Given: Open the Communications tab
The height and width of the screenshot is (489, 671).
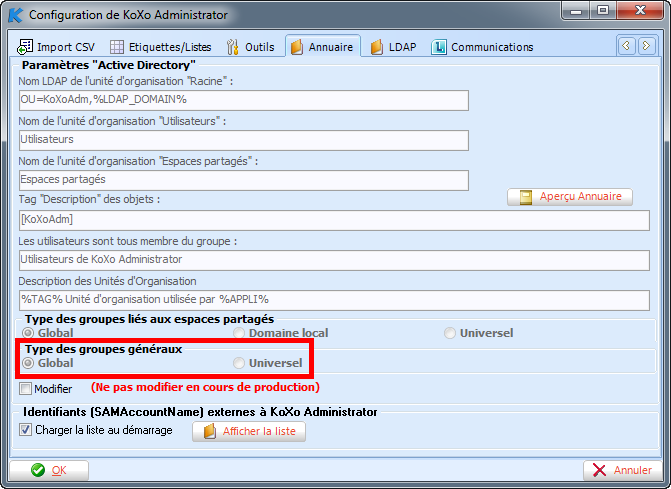Looking at the screenshot, I should click(x=482, y=47).
